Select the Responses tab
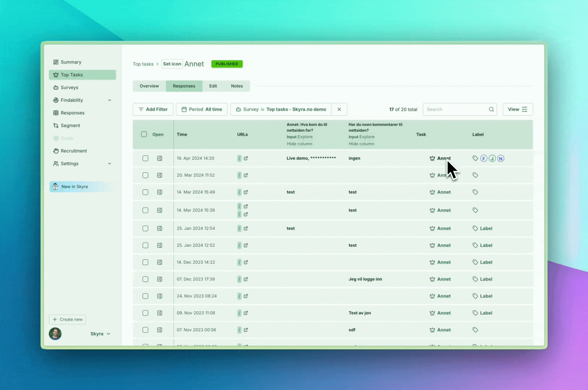The width and height of the screenshot is (588, 390). tap(184, 86)
